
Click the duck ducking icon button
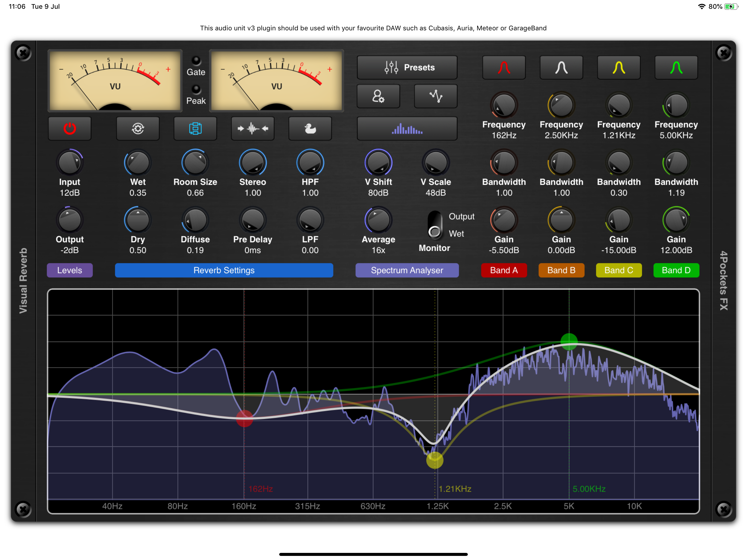click(310, 128)
